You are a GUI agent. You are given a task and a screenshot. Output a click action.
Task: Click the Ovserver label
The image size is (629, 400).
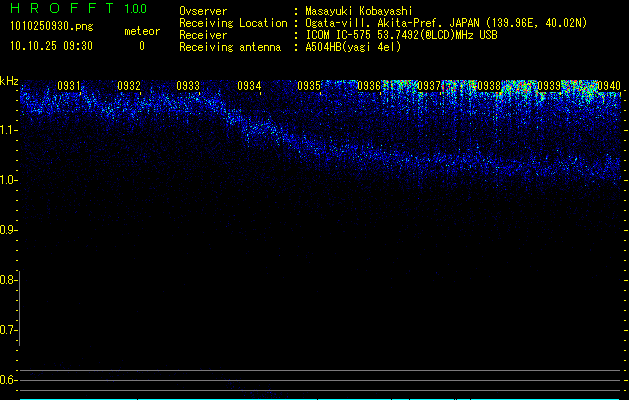203,11
